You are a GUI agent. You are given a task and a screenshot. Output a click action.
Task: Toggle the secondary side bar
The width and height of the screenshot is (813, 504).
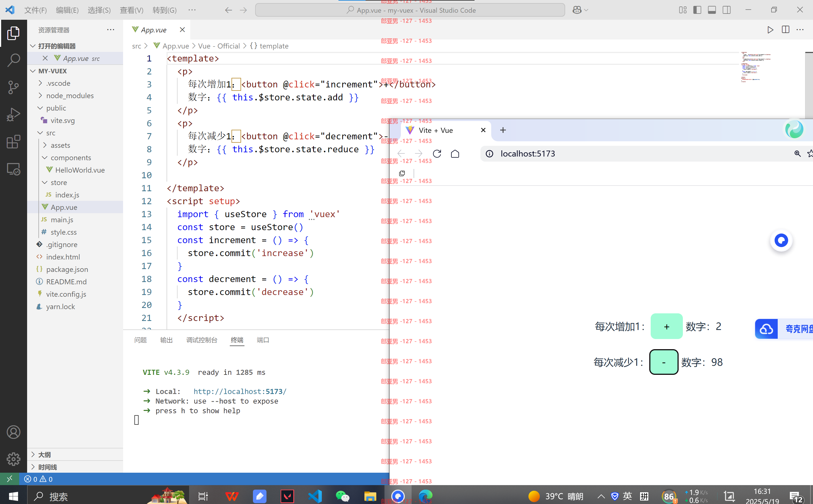pyautogui.click(x=727, y=10)
